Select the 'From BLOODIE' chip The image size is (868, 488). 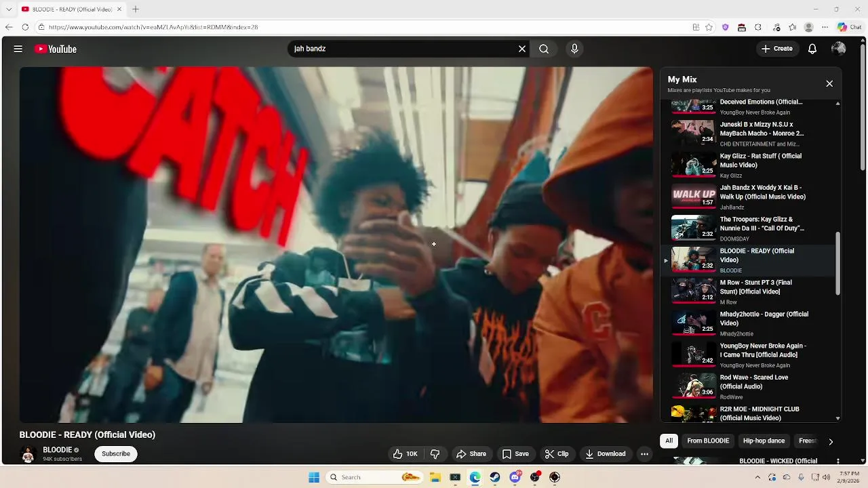point(708,441)
